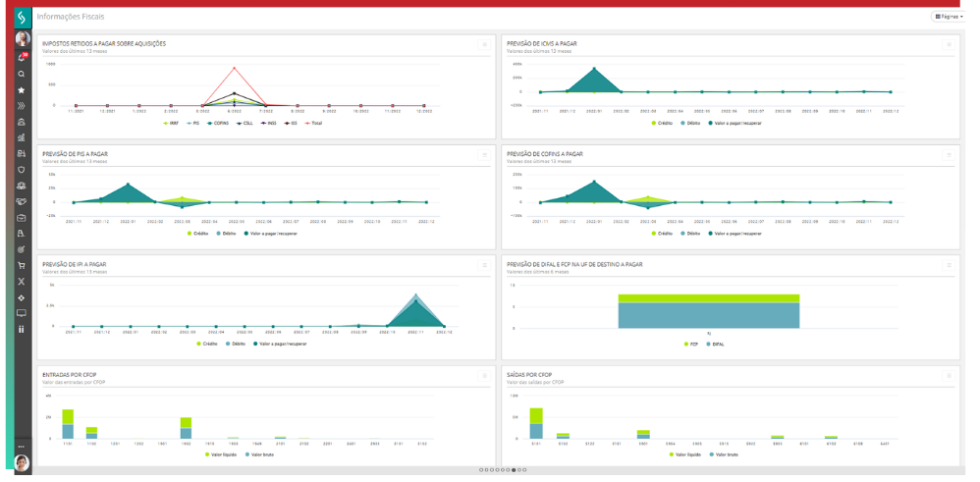This screenshot has height=482, width=980.
Task: Click the search icon in the sidebar
Action: pos(22,74)
